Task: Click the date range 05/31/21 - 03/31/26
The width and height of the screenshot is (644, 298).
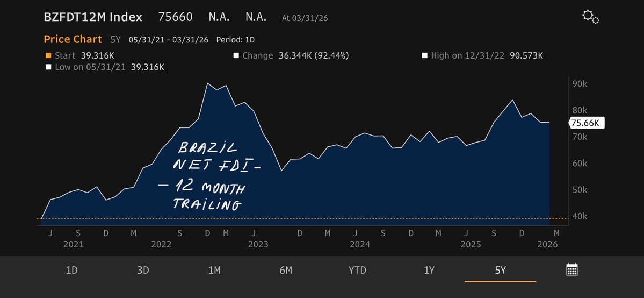Action: 169,40
